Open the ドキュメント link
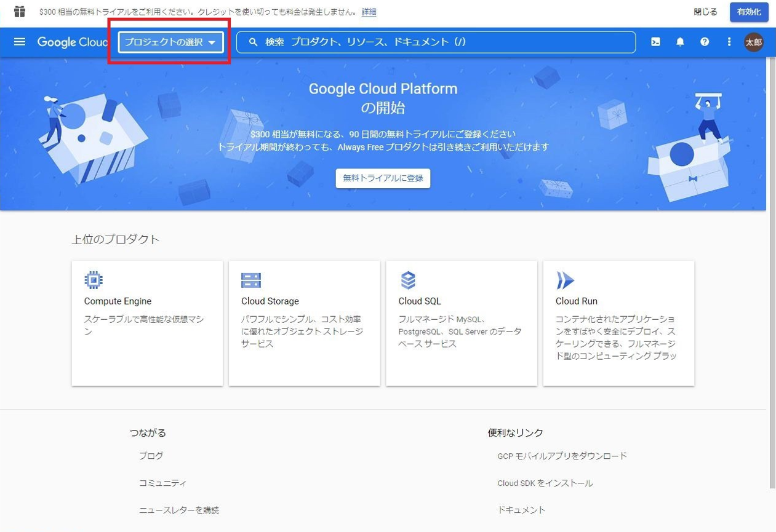This screenshot has height=532, width=776. point(521,510)
